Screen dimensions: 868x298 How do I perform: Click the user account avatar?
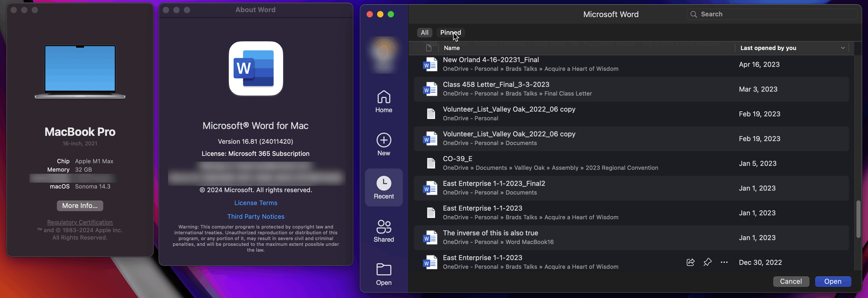click(383, 54)
